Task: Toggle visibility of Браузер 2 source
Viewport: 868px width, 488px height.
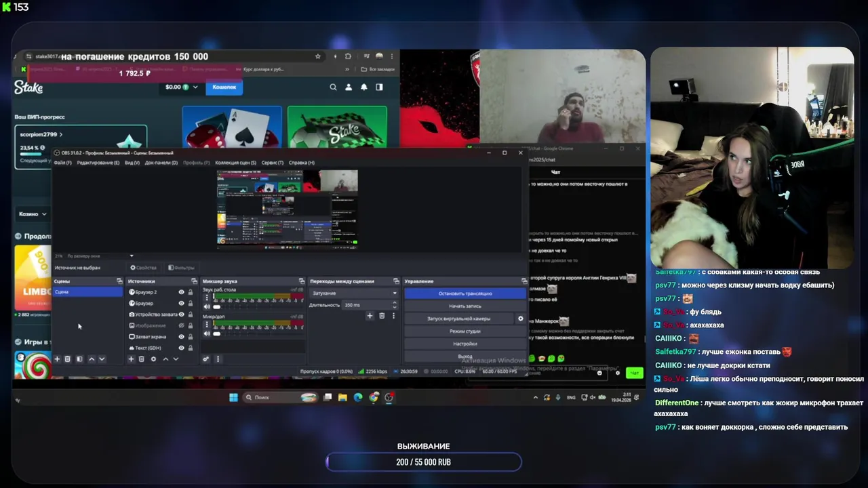Action: point(181,292)
